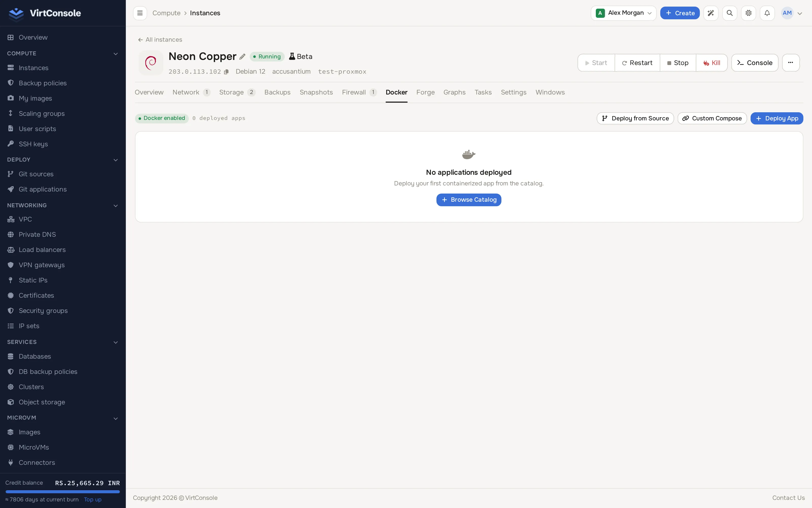Switch to the Forge tab
This screenshot has height=508, width=812.
[425, 92]
